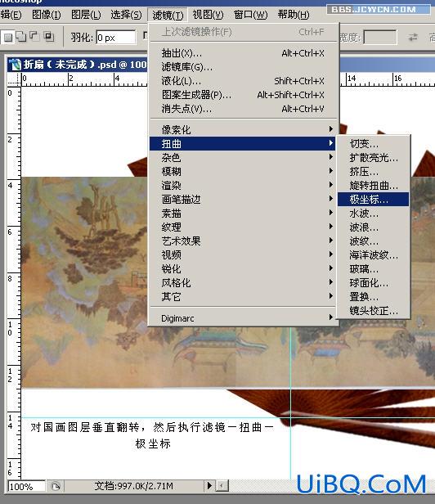Viewport: 435px width, 504px height.
Task: Select 扩散亮光... diffuse glow filter
Action: 374,157
